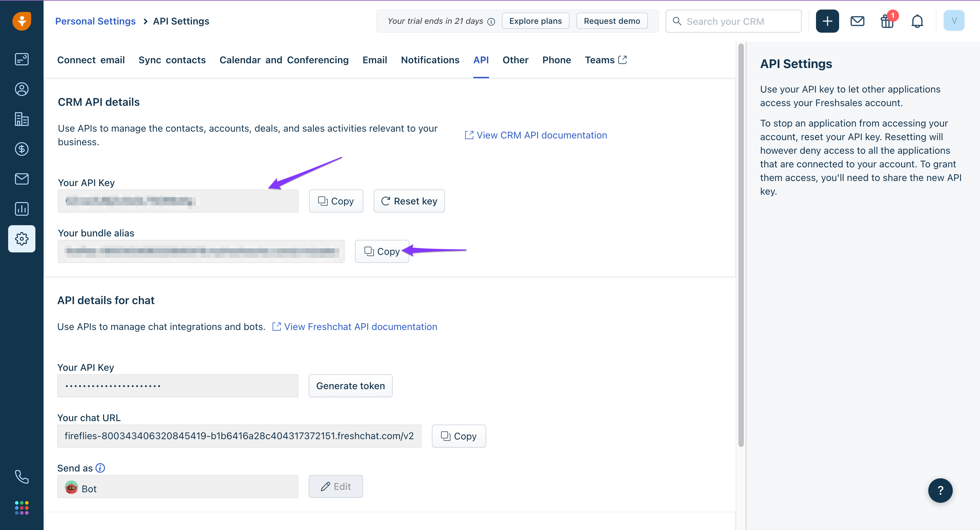Switch to the Calendar and Conferencing tab
The image size is (980, 530).
pos(284,60)
